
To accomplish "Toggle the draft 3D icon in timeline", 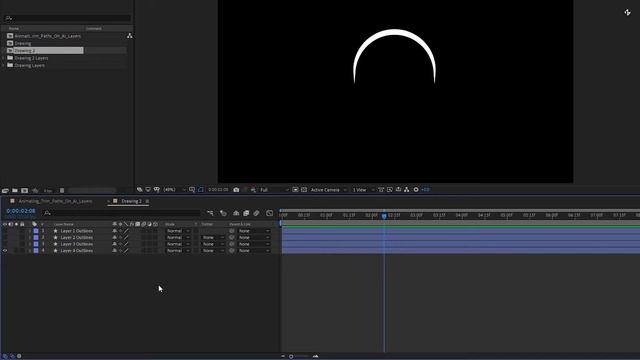I will point(223,213).
